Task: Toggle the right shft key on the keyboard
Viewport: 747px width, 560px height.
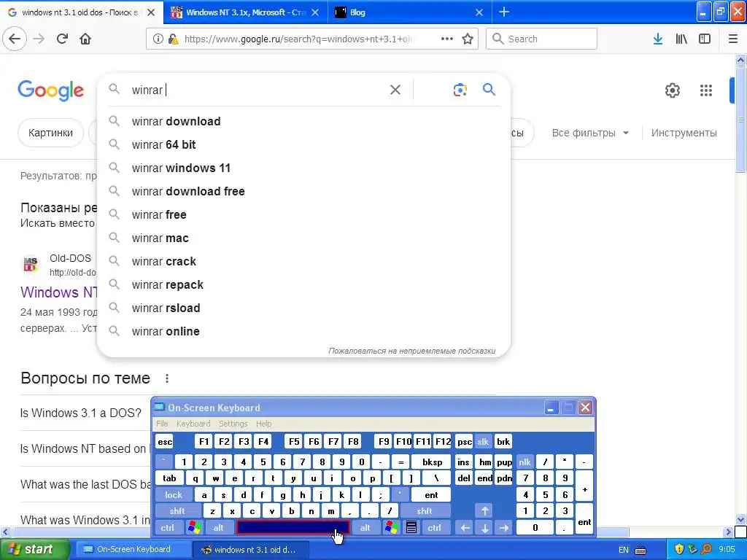Action: click(425, 511)
